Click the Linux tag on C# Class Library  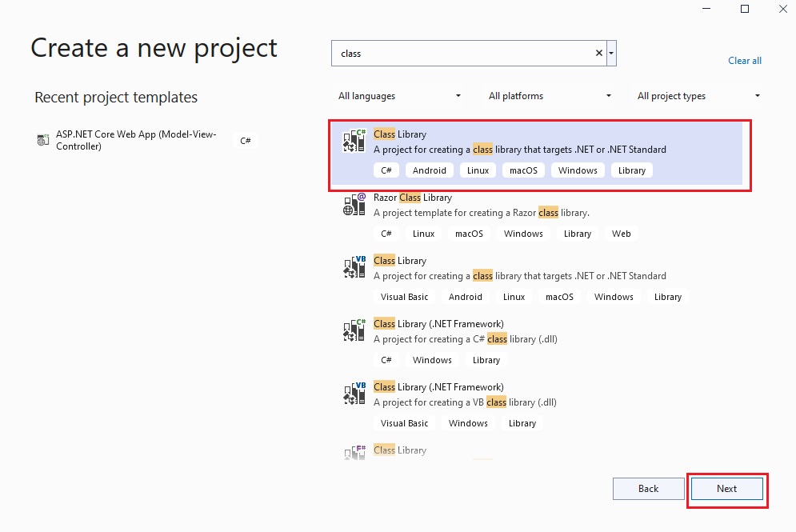click(478, 170)
